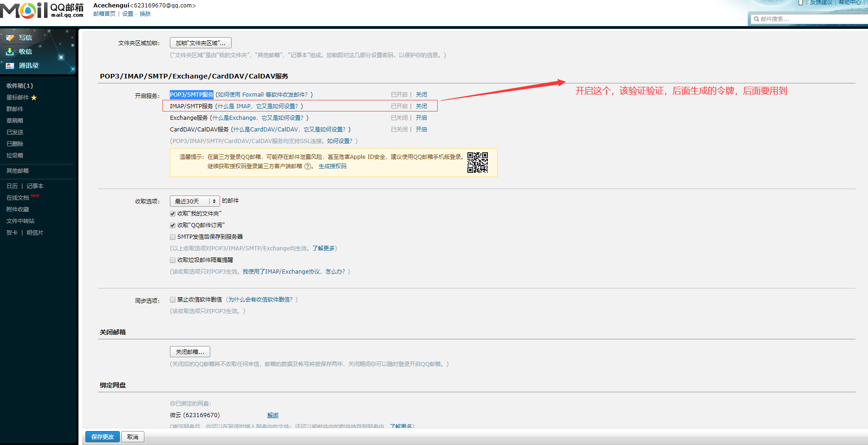Open 如何使用 Foxmail 等软件收发邮件 link
The height and width of the screenshot is (445, 868).
263,95
